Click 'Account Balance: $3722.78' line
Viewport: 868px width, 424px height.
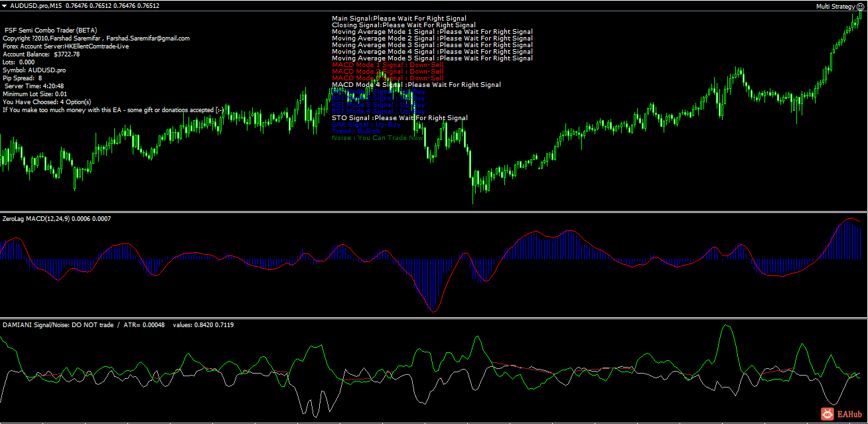[x=41, y=54]
